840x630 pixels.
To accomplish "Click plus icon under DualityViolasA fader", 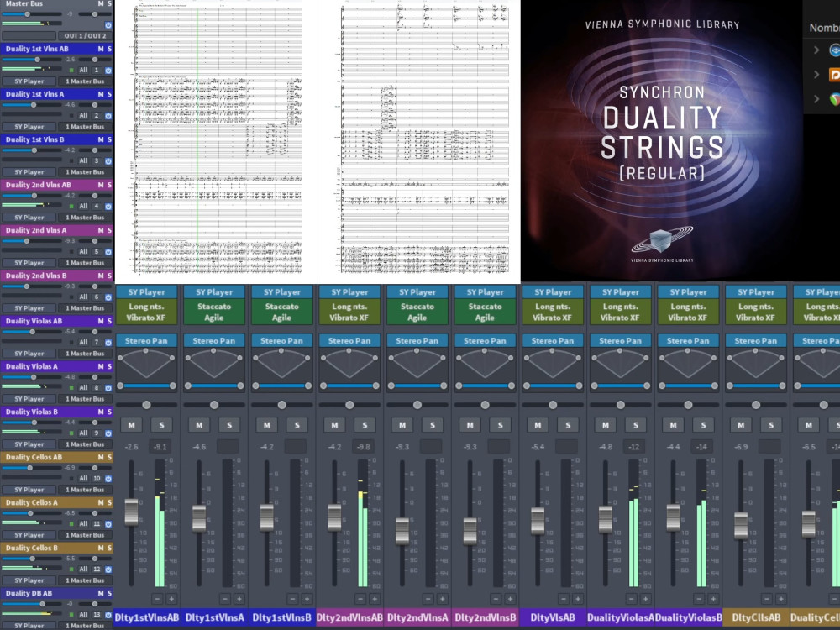I will coord(645,599).
